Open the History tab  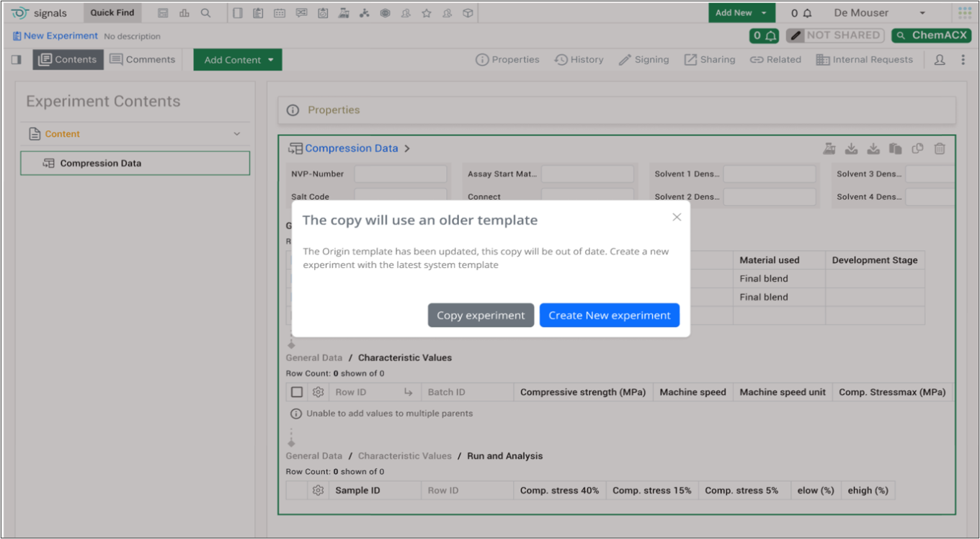[579, 60]
